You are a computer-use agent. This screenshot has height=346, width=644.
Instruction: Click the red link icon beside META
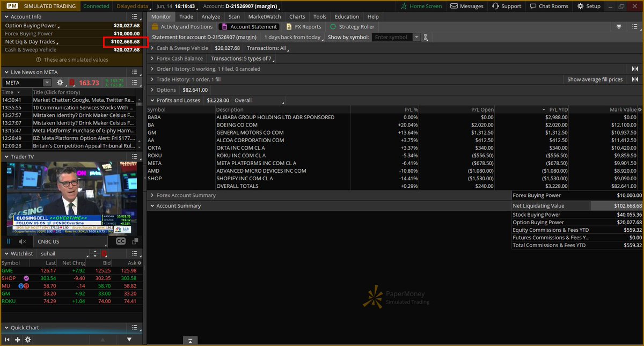pos(72,83)
